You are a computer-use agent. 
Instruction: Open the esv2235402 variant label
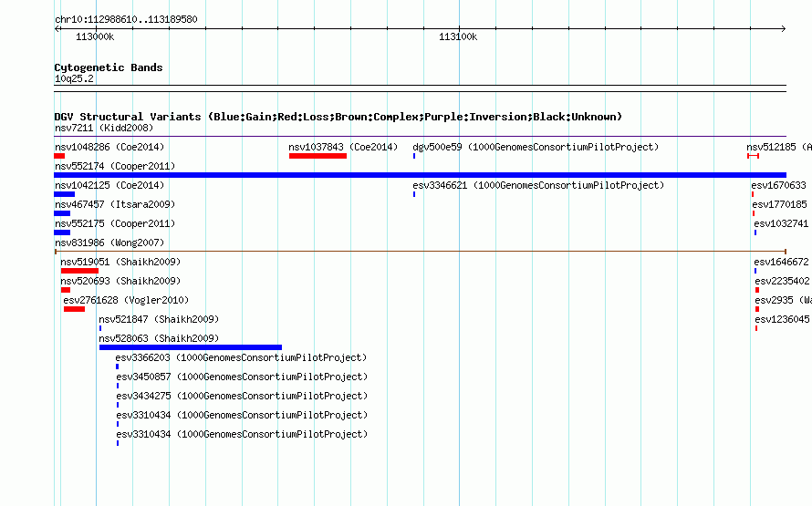pyautogui.click(x=782, y=281)
